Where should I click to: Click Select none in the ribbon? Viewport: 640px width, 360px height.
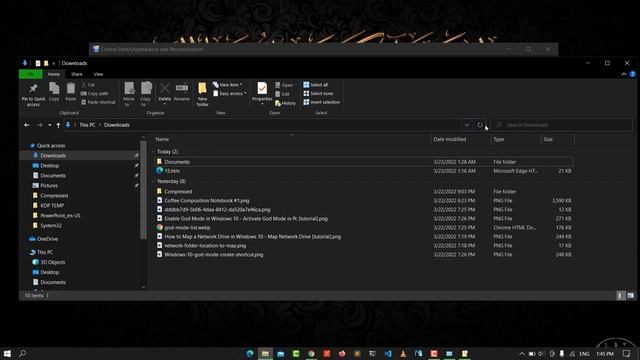[x=318, y=93]
